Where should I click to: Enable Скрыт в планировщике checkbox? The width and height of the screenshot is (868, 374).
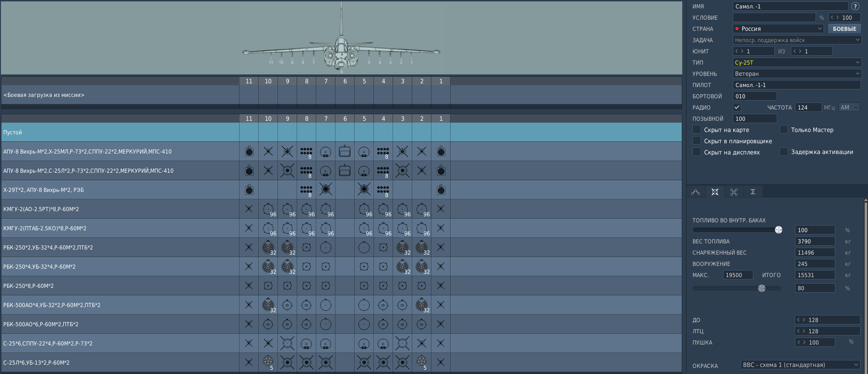pyautogui.click(x=697, y=141)
